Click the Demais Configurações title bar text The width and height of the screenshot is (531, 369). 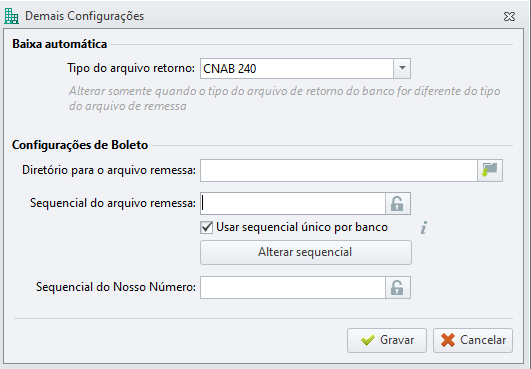84,16
